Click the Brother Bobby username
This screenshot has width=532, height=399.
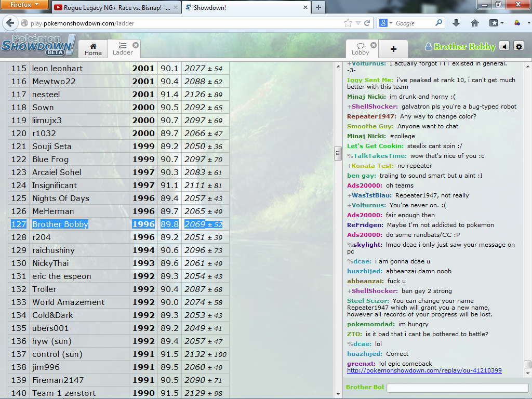click(x=464, y=46)
